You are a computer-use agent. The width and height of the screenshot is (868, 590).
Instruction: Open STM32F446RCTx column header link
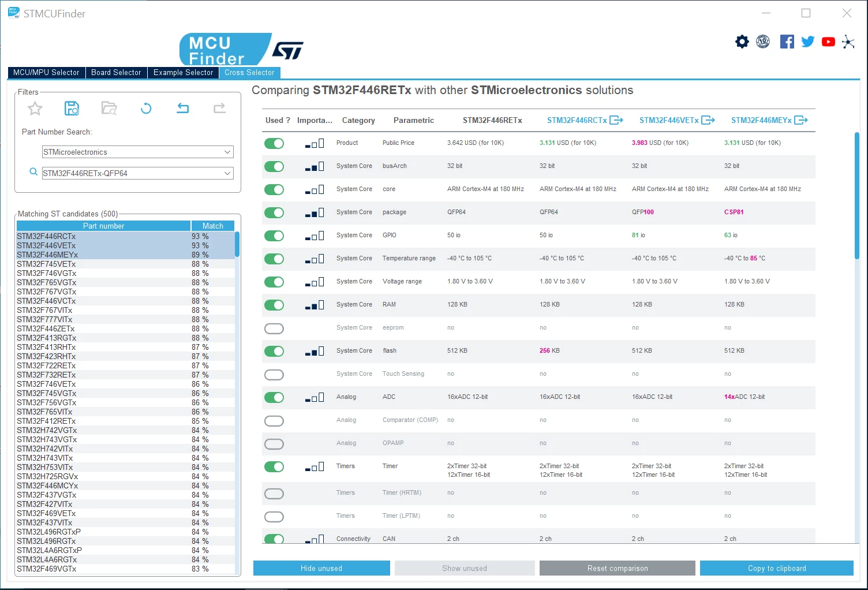click(577, 120)
